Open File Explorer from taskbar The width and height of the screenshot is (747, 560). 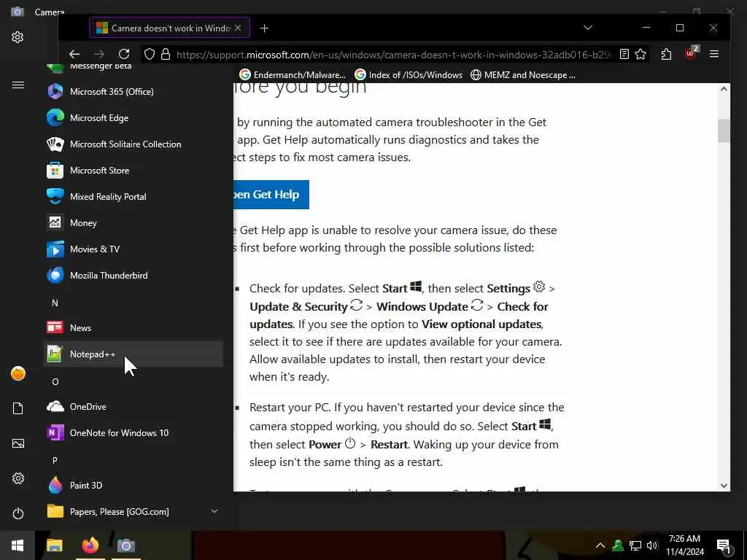point(54,545)
